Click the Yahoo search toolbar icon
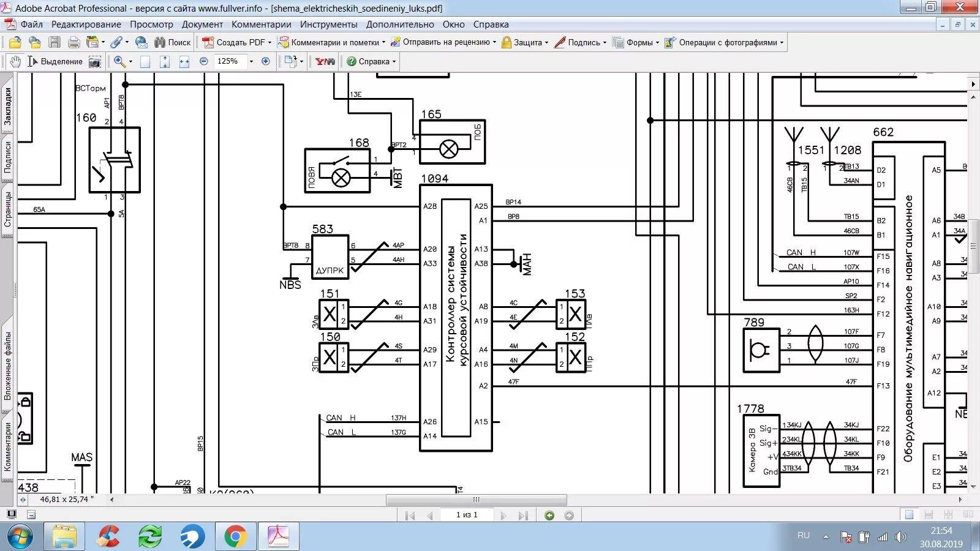Viewport: 980px width, 551px height. click(x=325, y=61)
